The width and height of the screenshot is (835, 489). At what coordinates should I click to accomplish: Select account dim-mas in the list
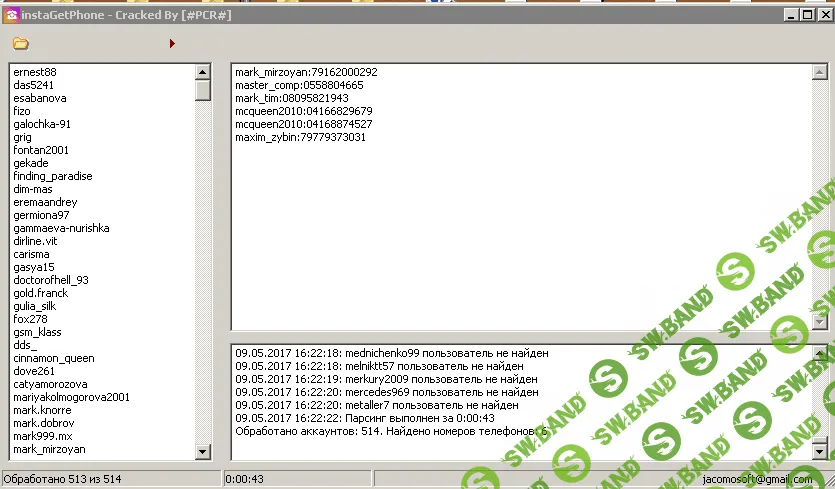pos(33,189)
